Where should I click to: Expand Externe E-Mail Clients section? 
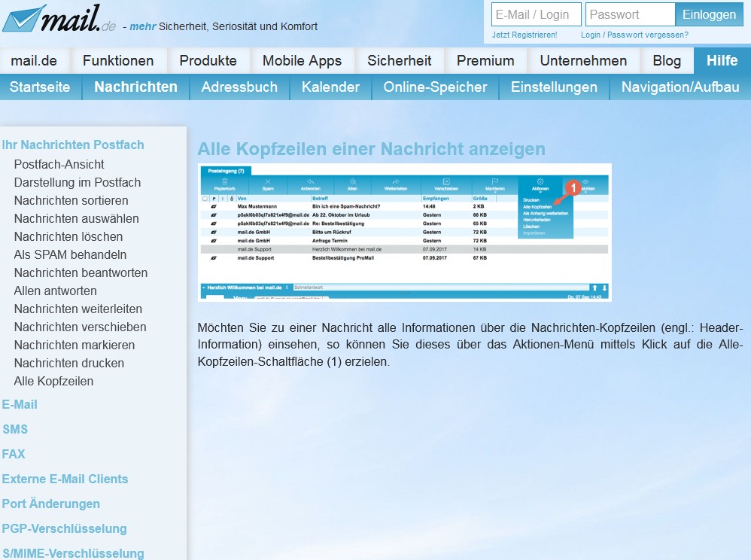(x=65, y=479)
